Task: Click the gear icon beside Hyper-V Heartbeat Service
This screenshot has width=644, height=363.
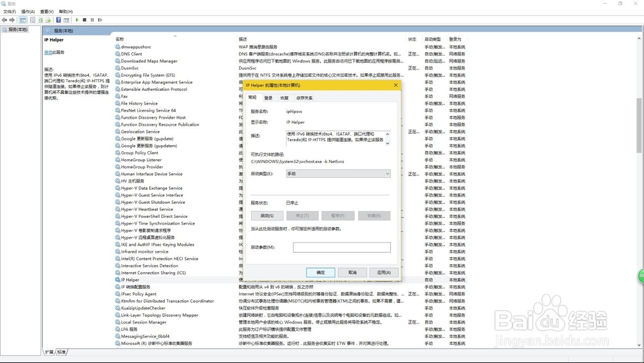Action: click(x=117, y=210)
